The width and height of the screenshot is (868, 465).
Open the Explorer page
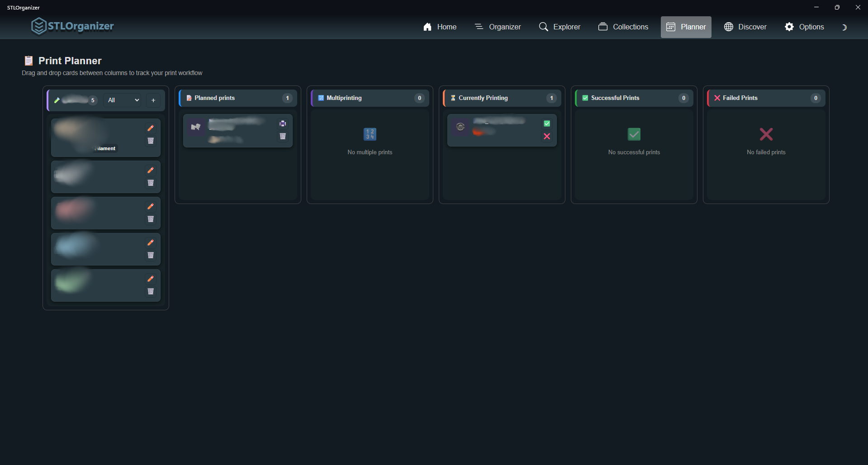[x=560, y=27]
